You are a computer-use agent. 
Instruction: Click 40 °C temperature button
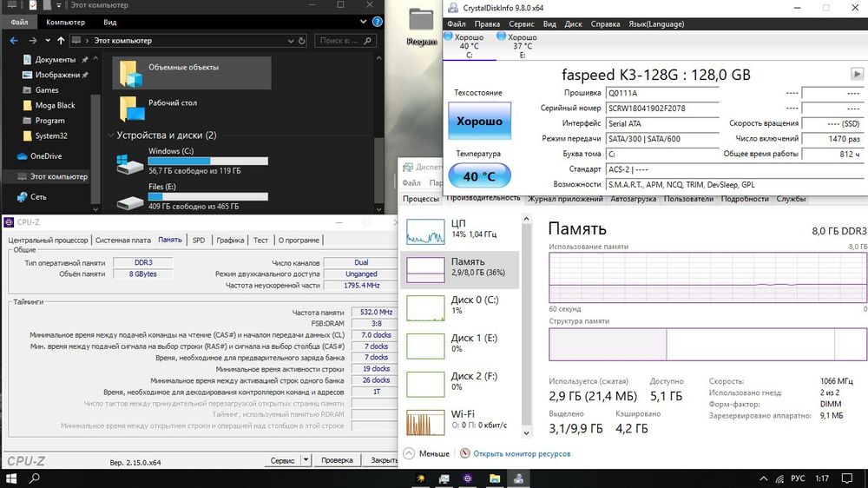coord(479,176)
